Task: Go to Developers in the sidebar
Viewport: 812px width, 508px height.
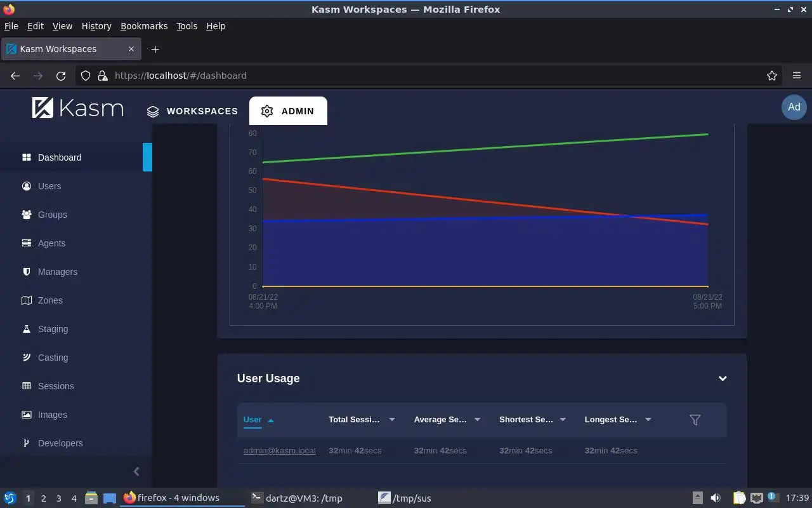Action: point(60,443)
